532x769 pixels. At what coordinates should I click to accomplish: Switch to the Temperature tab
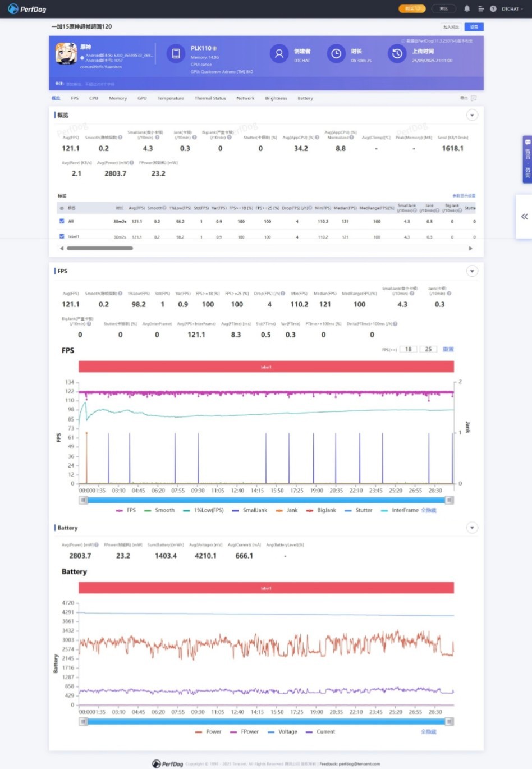click(x=171, y=98)
